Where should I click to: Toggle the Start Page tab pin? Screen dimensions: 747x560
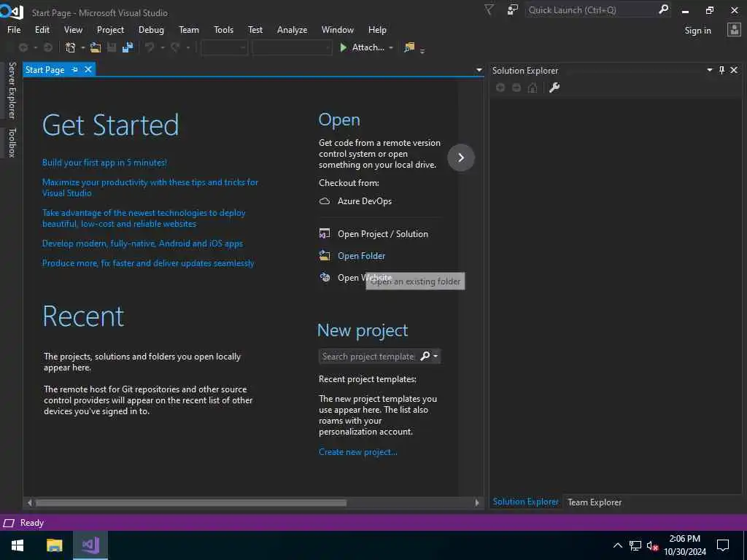[75, 69]
